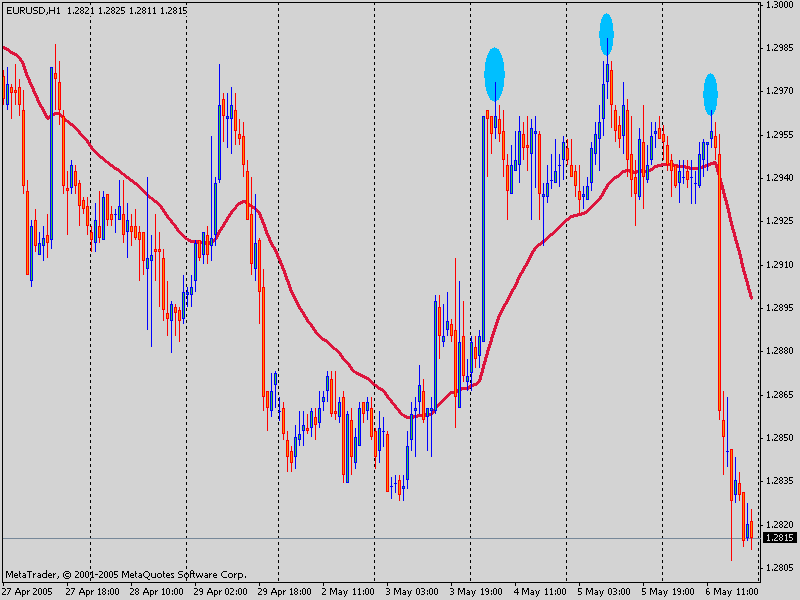Select the 1.2910 price label

pyautogui.click(x=780, y=264)
